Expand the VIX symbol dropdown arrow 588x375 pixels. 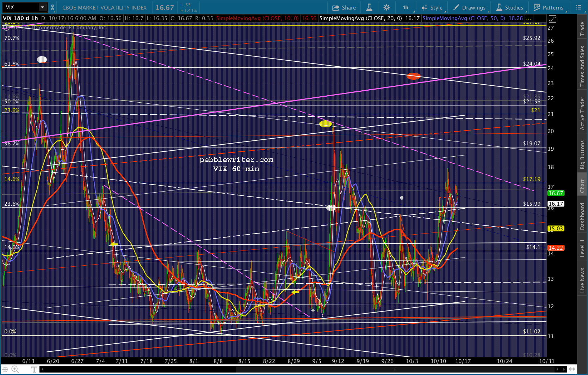[43, 7]
